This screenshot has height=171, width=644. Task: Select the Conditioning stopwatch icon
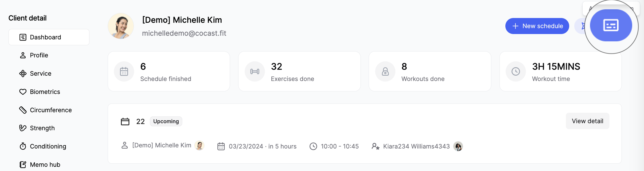[23, 146]
